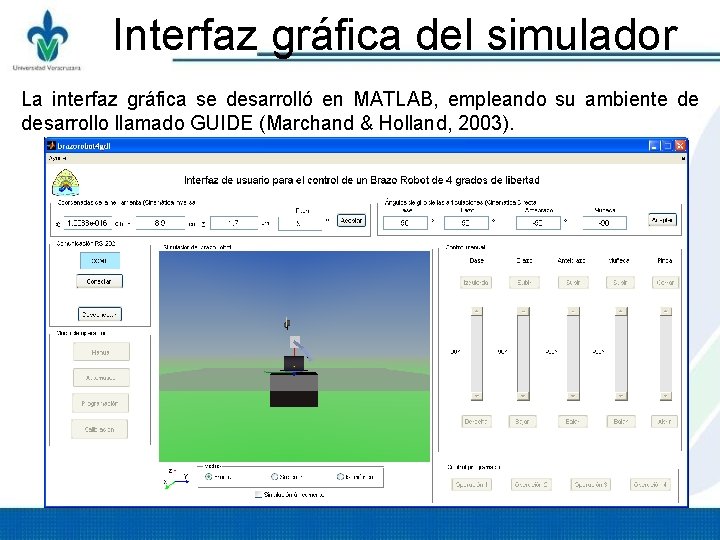This screenshot has width=720, height=540.
Task: Select the Frontal view radio button
Action: (208, 477)
